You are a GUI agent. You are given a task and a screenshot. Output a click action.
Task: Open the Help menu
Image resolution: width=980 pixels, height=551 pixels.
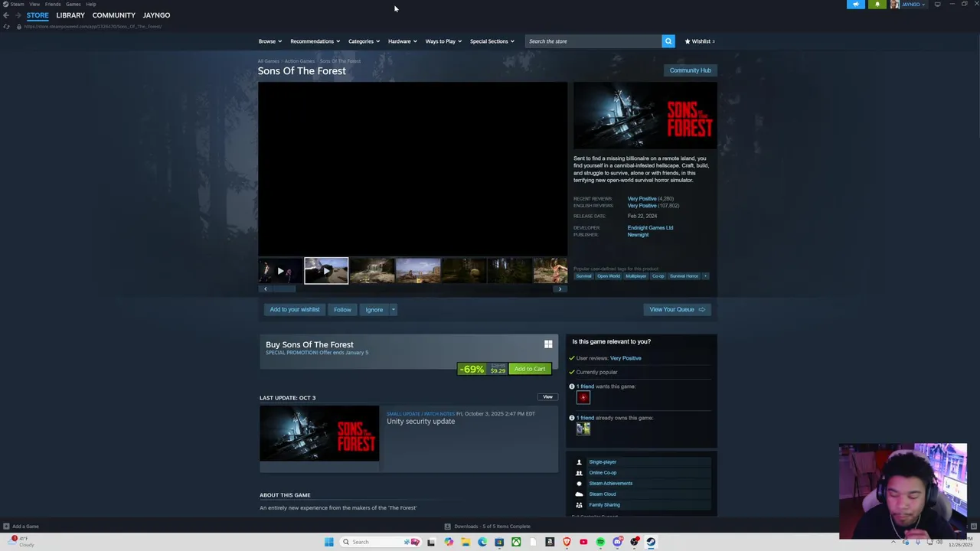pyautogui.click(x=91, y=5)
